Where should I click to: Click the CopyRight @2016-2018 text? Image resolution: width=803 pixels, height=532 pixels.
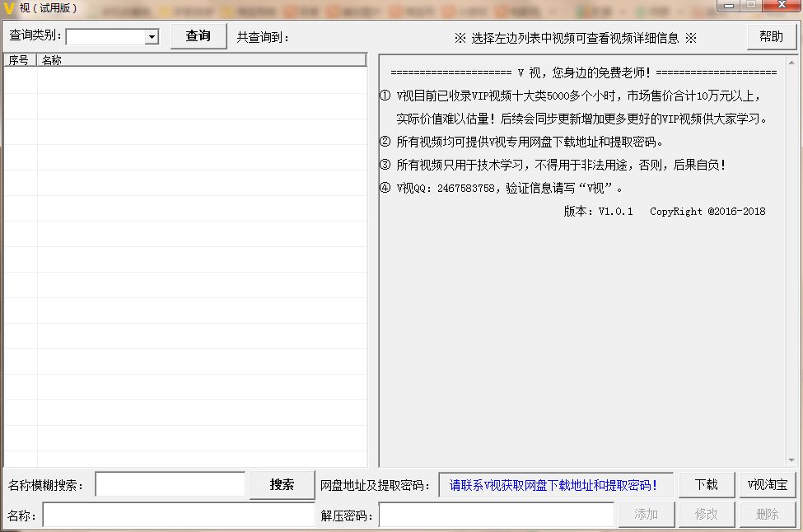pos(707,212)
